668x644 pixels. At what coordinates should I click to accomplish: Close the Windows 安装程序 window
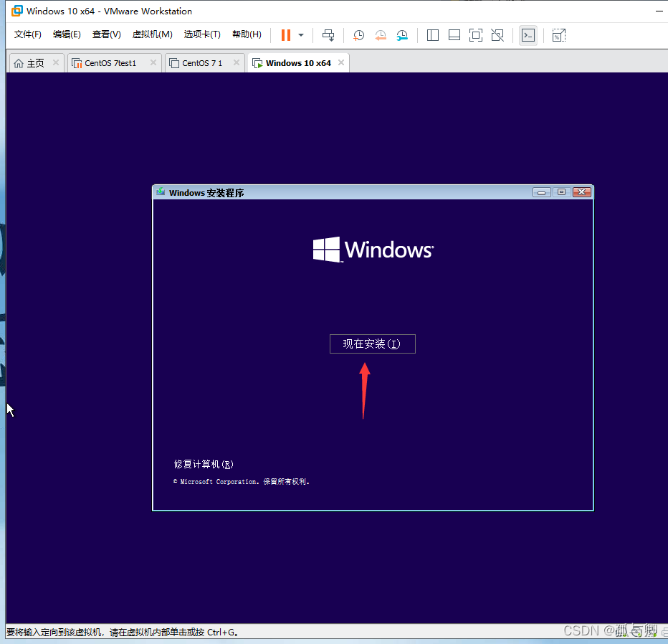tap(581, 193)
